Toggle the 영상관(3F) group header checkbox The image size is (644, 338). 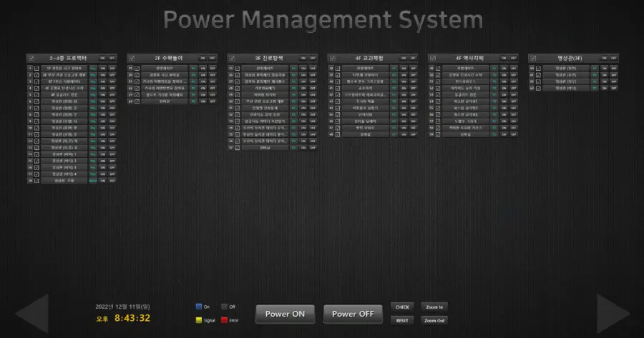(532, 58)
